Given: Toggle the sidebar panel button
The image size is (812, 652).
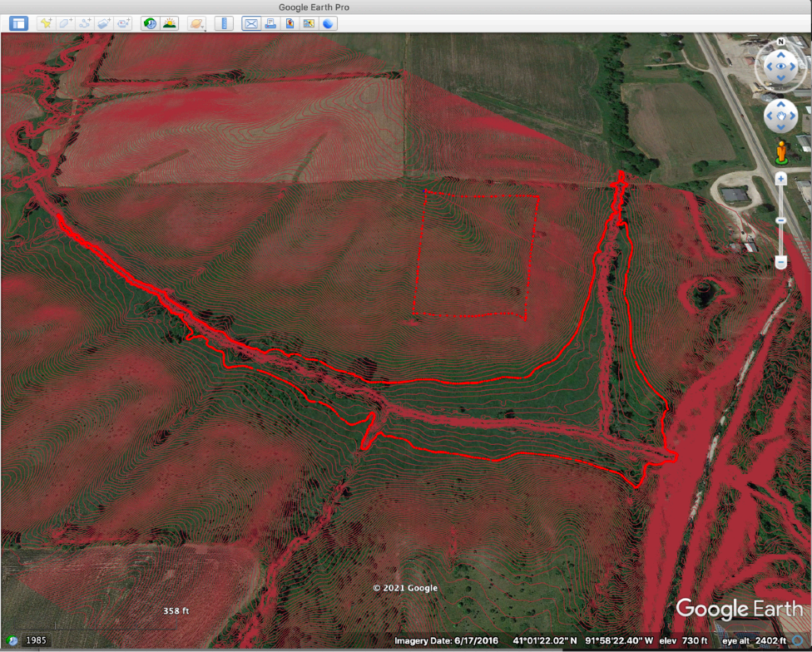Looking at the screenshot, I should [18, 23].
